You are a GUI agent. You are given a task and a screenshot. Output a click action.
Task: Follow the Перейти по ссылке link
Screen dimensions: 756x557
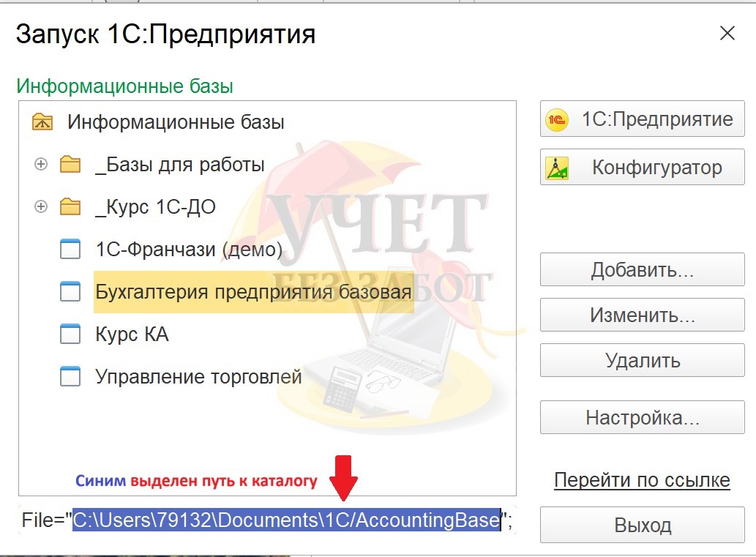[642, 480]
